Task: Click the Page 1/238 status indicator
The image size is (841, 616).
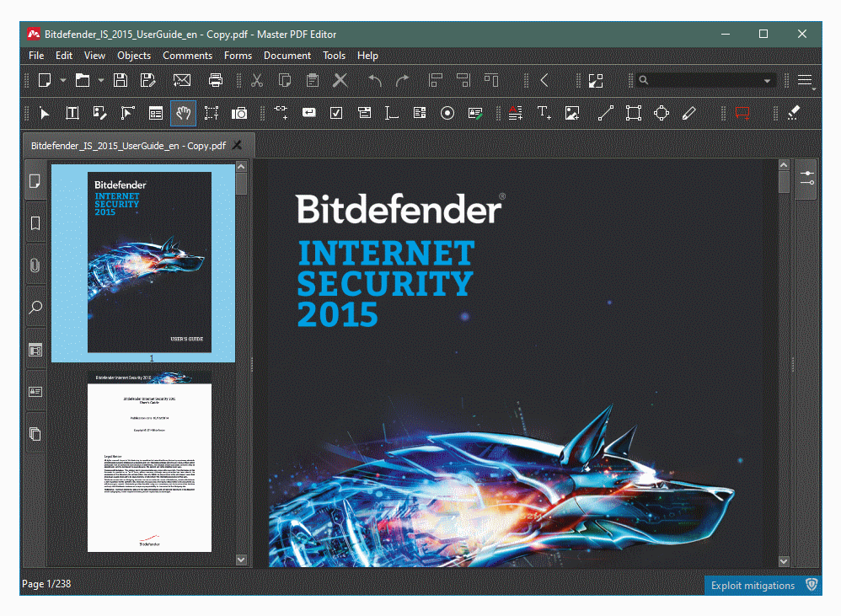Action: 46,584
